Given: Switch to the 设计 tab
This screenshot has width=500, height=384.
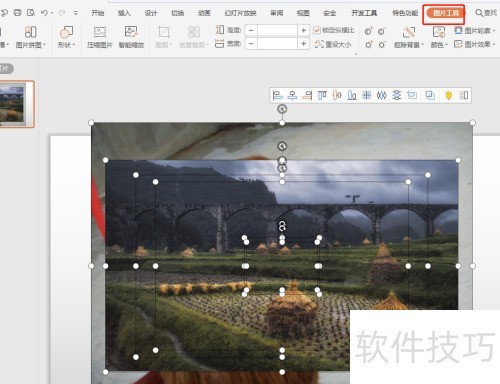Looking at the screenshot, I should pos(151,13).
